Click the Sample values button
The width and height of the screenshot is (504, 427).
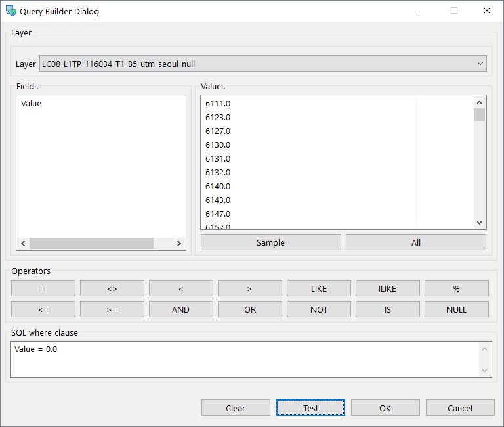point(270,242)
